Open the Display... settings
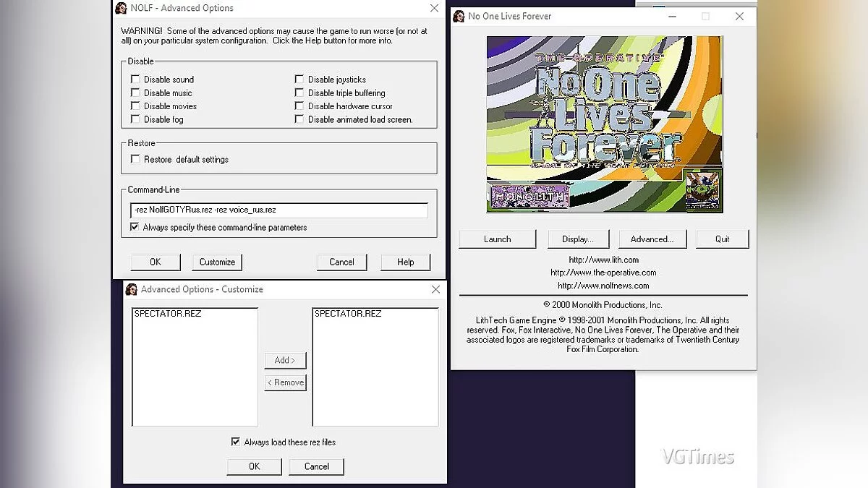 click(577, 239)
